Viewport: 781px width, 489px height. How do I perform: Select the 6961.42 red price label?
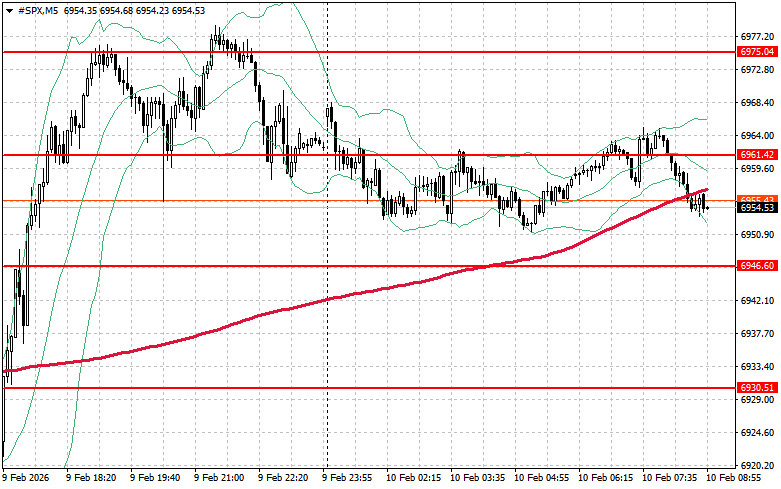pos(756,155)
